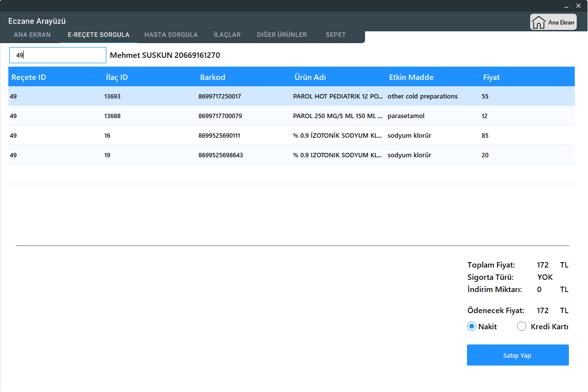588x392 pixels.
Task: Click the prescription ID search field
Action: [x=58, y=55]
